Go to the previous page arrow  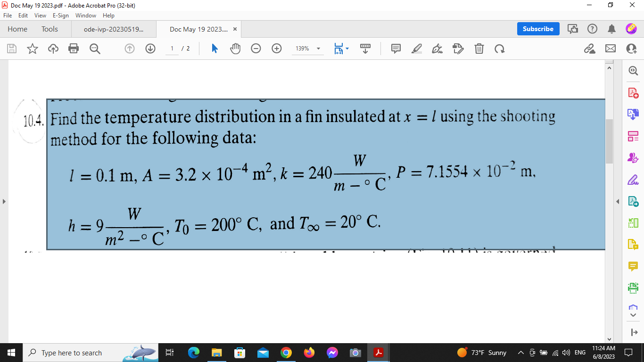130,48
